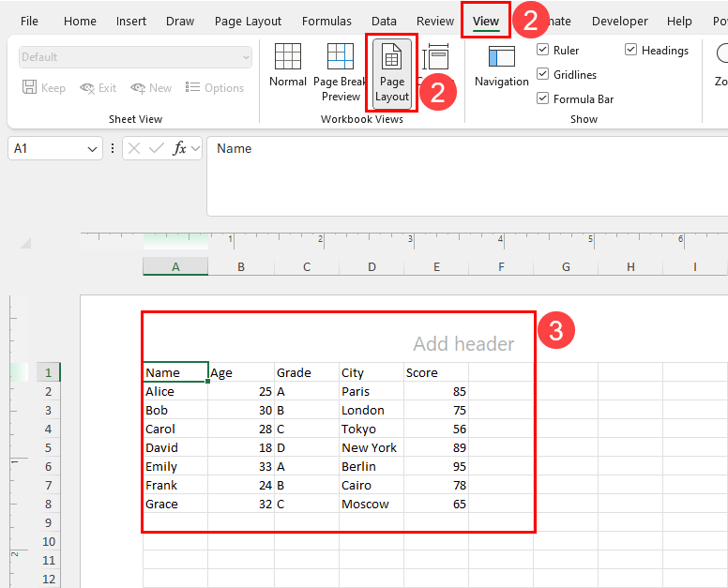Go to Page Layout ribbon tab
The width and height of the screenshot is (728, 588).
(248, 22)
